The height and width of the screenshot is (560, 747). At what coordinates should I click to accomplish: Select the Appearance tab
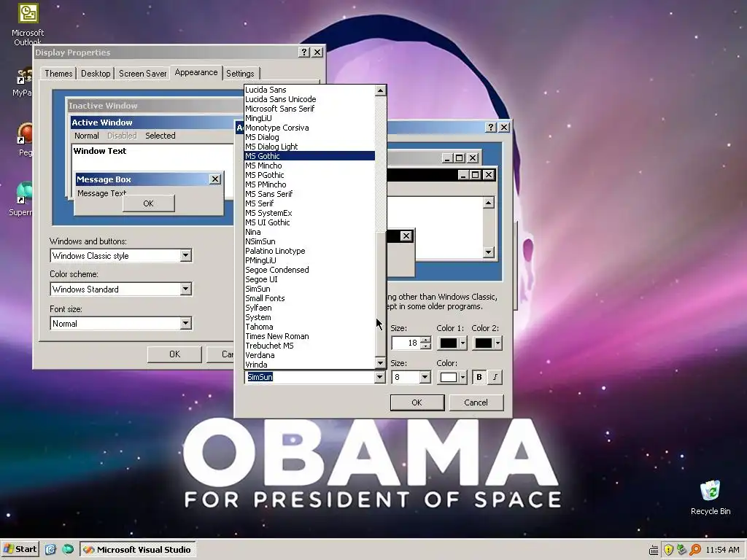pos(196,72)
